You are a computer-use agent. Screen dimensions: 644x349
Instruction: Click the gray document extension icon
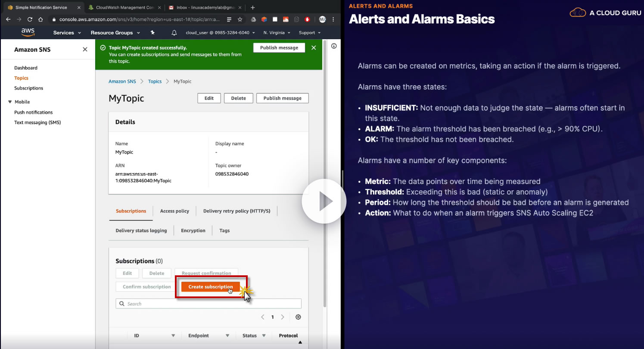[296, 19]
